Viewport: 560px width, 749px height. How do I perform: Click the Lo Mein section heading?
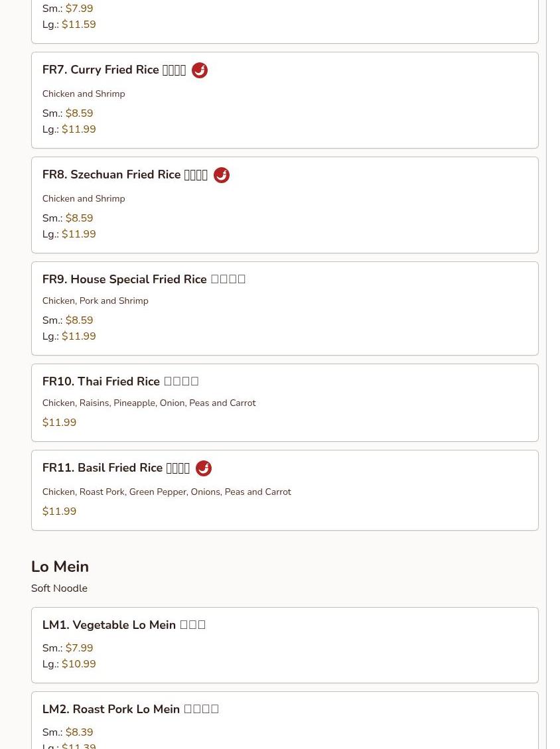click(x=60, y=567)
